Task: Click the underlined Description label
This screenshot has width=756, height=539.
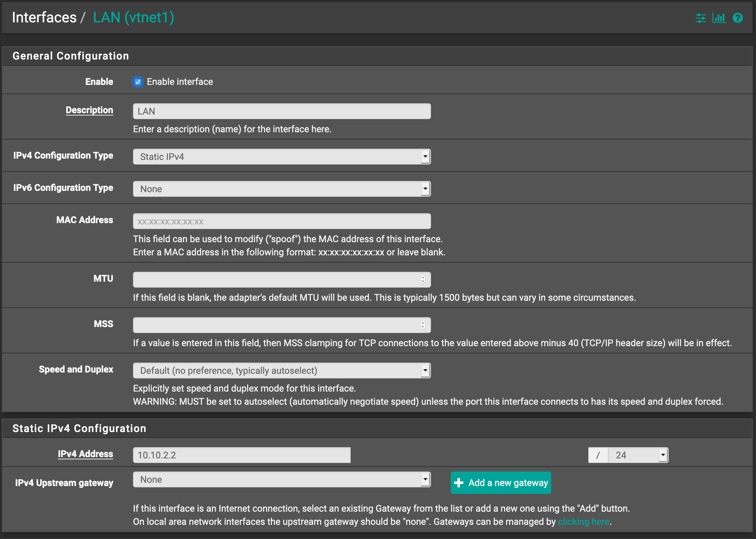Action: [89, 110]
